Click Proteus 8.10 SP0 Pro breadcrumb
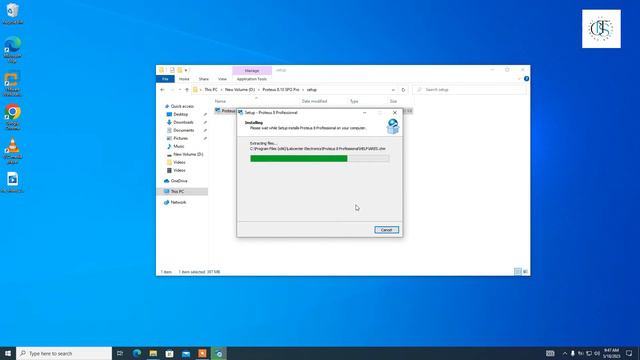The width and height of the screenshot is (640, 360). coord(281,90)
